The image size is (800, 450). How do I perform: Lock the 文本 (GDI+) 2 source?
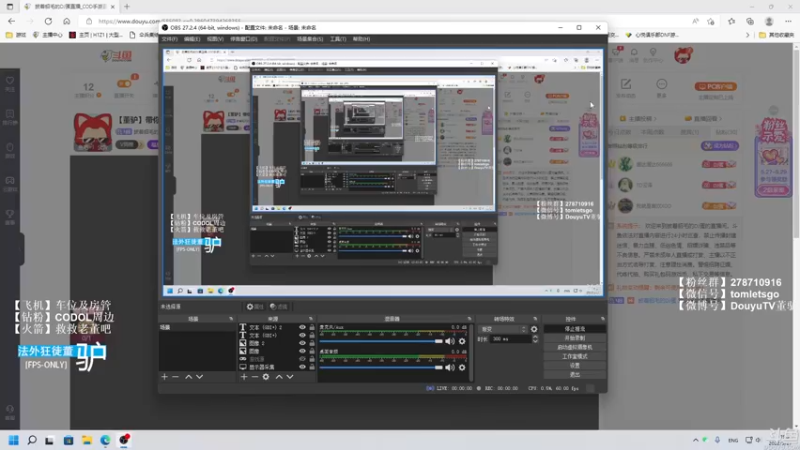click(x=312, y=327)
